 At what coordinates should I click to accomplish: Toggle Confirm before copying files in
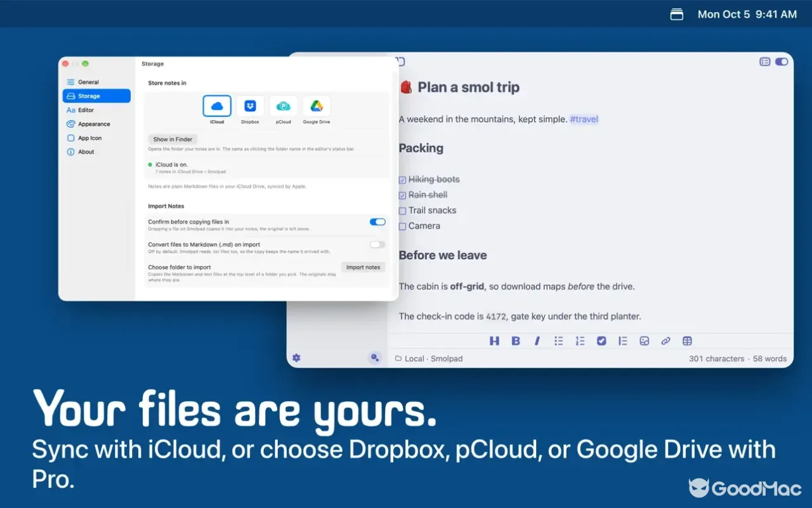coord(377,222)
